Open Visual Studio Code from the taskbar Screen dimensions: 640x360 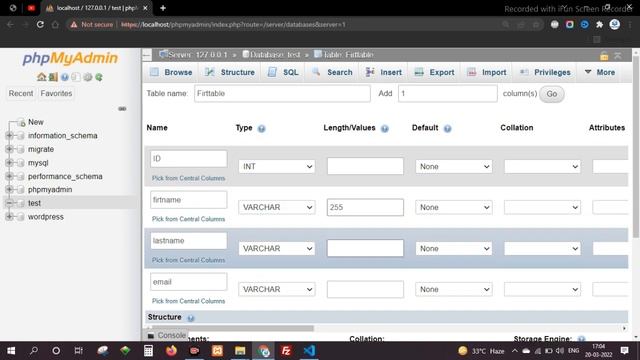click(x=309, y=351)
